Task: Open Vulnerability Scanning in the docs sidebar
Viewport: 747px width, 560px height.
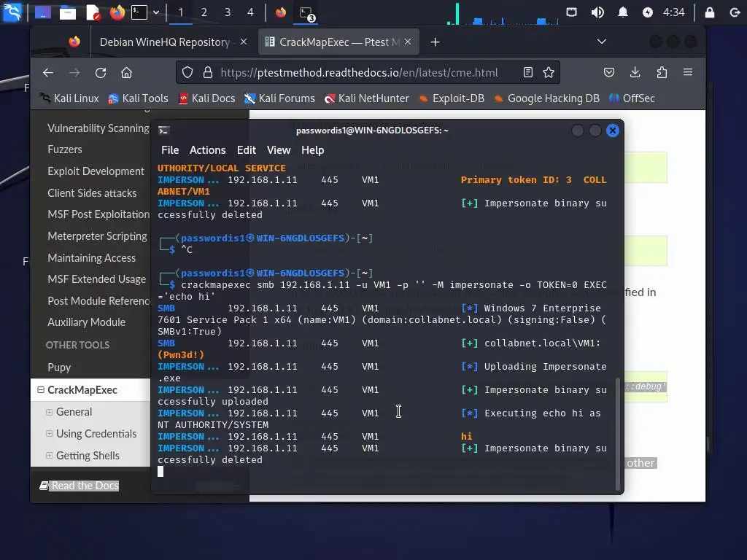Action: coord(98,128)
